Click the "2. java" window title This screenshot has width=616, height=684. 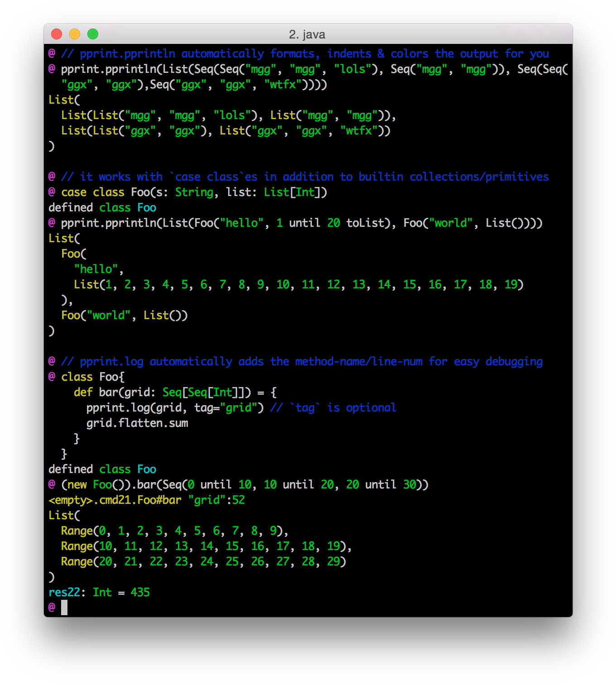[307, 34]
